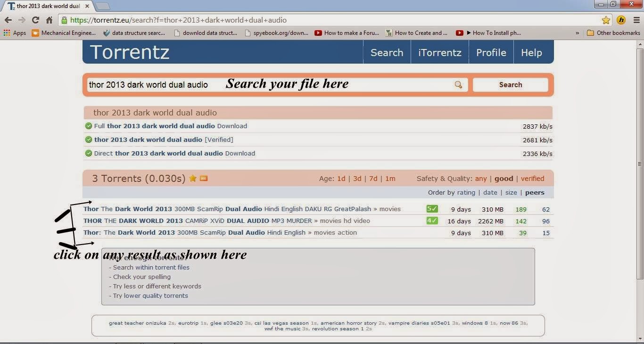Click the green 5 verified badge
Screen dimensions: 644x344
(432, 209)
